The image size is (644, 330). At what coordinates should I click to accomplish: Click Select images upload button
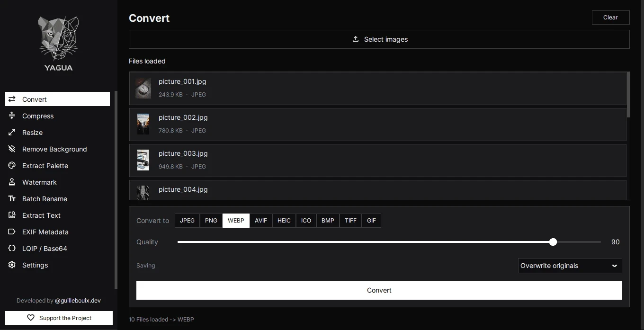[x=379, y=39]
